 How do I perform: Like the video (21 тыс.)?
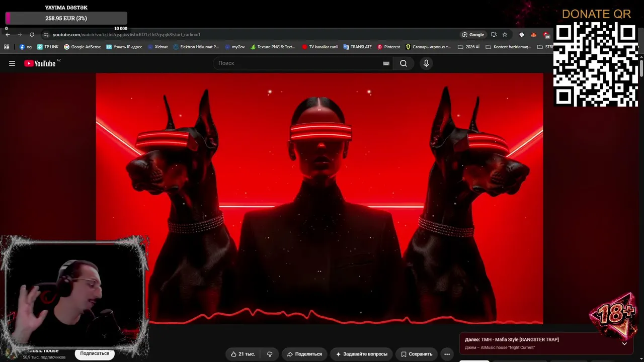click(x=243, y=354)
